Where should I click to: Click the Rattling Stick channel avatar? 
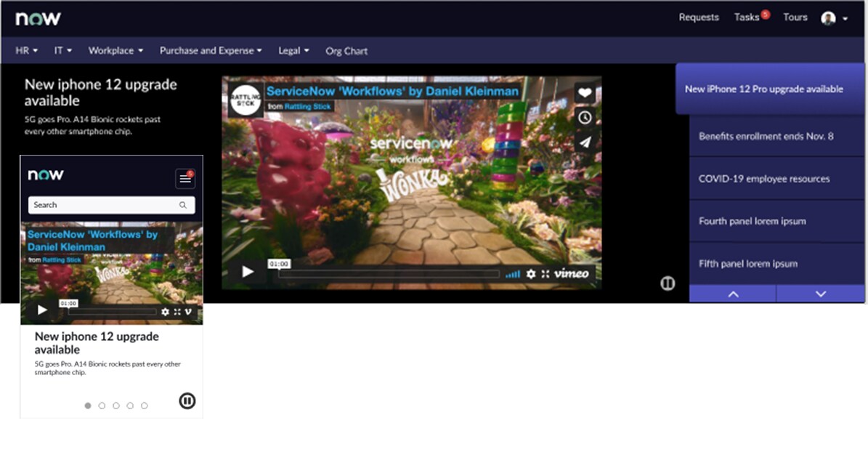(246, 100)
